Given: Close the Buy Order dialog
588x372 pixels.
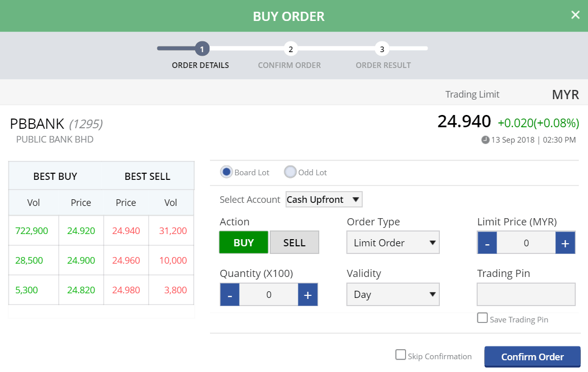Looking at the screenshot, I should (575, 15).
